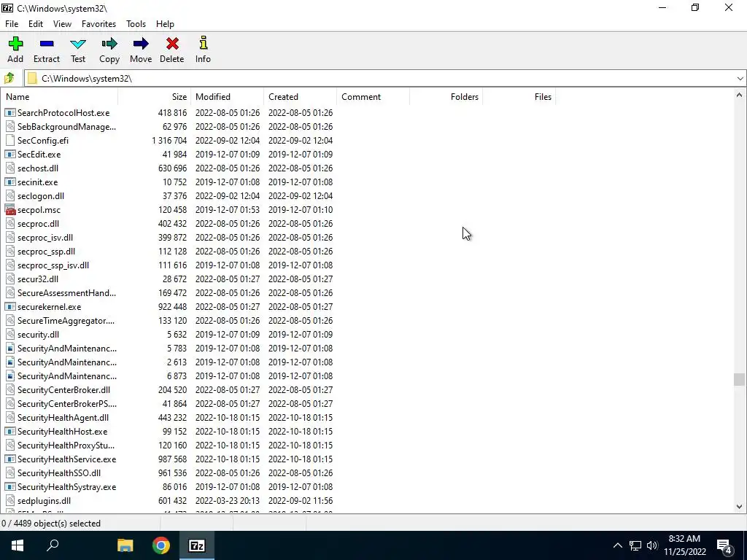Click scrollbar up arrow
Image resolution: width=747 pixels, height=560 pixels.
(739, 95)
